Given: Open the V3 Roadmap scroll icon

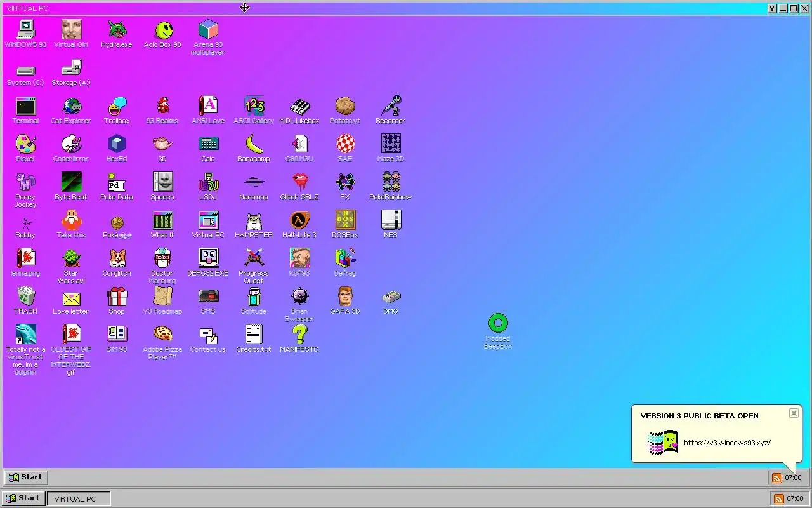Looking at the screenshot, I should pyautogui.click(x=162, y=301).
